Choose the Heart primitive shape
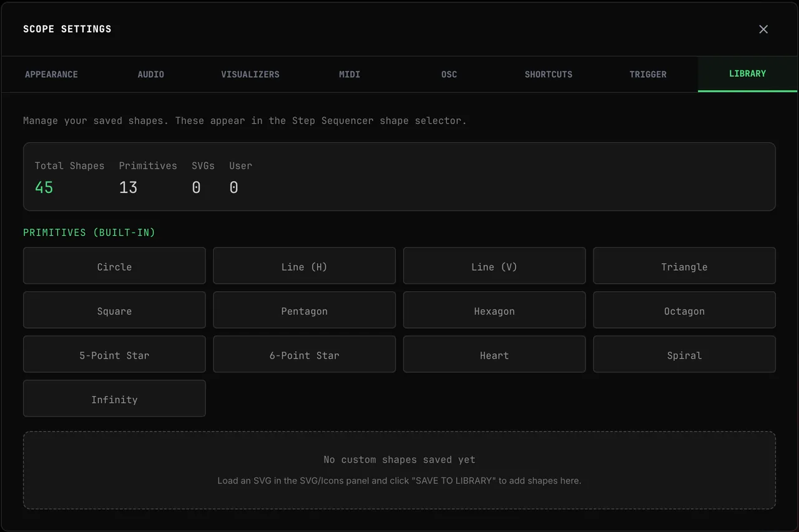The image size is (799, 532). (x=494, y=355)
